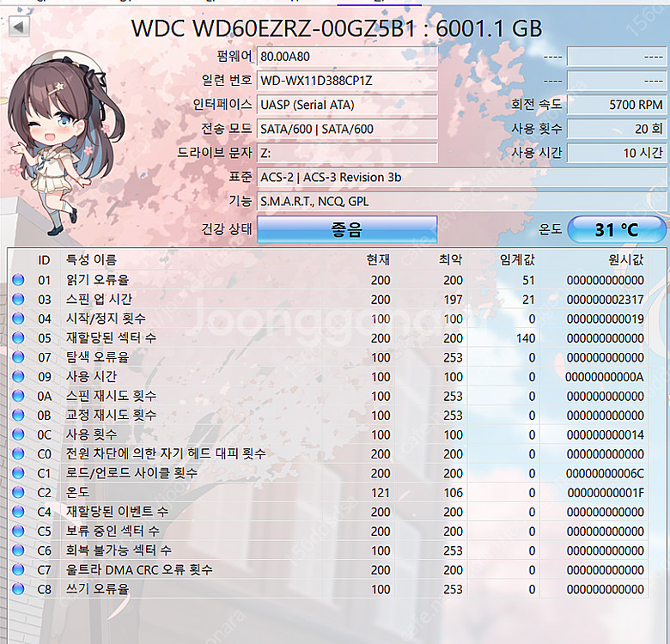This screenshot has height=644, width=670.
Task: Click the interface field UASP (Serial ATA)
Action: click(x=347, y=105)
